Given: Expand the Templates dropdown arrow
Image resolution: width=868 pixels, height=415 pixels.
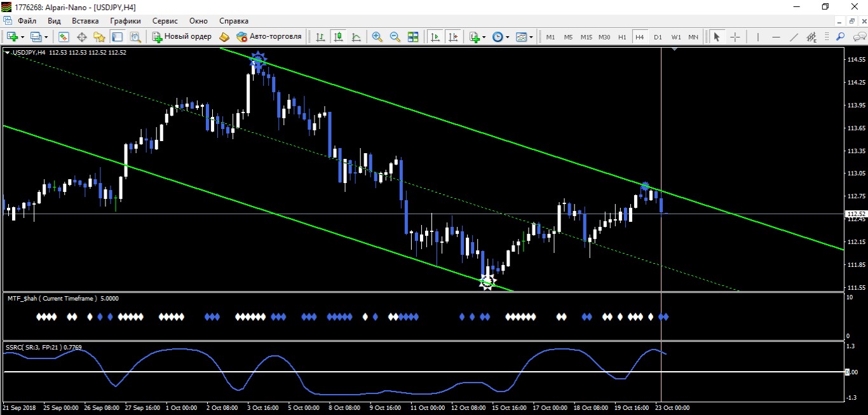Looking at the screenshot, I should (x=531, y=37).
